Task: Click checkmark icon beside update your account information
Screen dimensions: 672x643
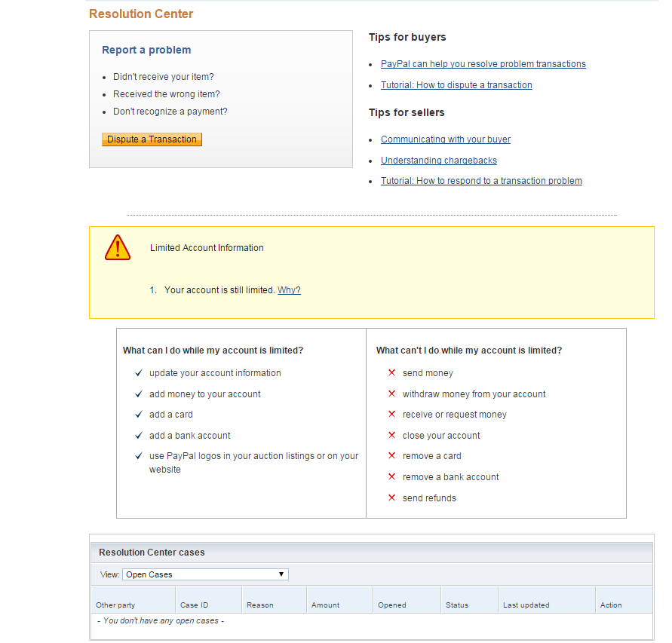Action: tap(139, 373)
